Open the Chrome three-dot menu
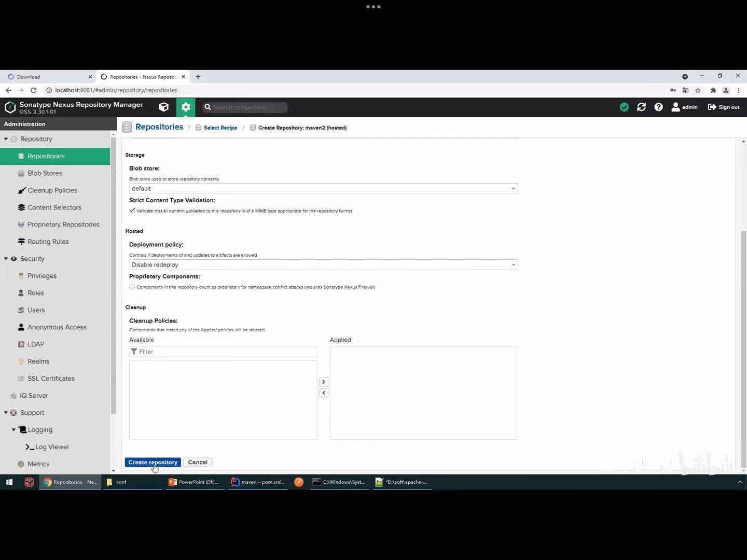Viewport: 747px width, 560px height. point(738,90)
